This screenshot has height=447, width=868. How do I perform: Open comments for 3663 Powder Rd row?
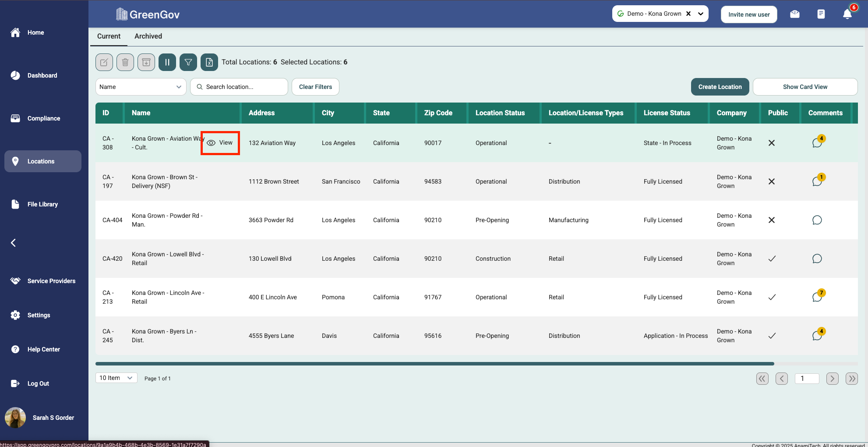(817, 220)
